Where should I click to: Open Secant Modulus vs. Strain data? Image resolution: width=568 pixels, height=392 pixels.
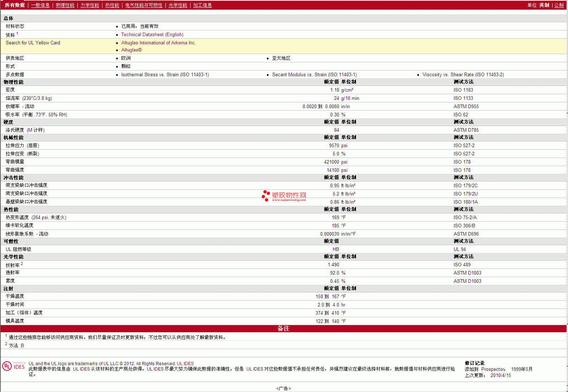[314, 75]
